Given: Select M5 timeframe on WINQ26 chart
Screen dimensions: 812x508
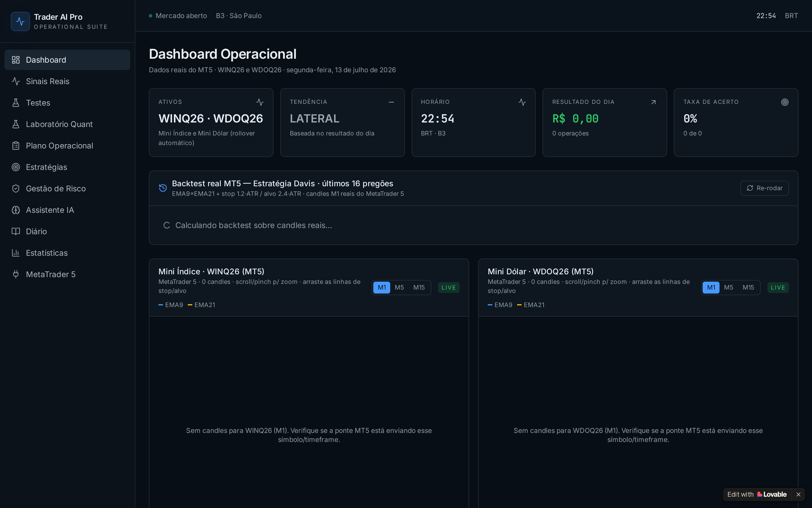Looking at the screenshot, I should (399, 288).
